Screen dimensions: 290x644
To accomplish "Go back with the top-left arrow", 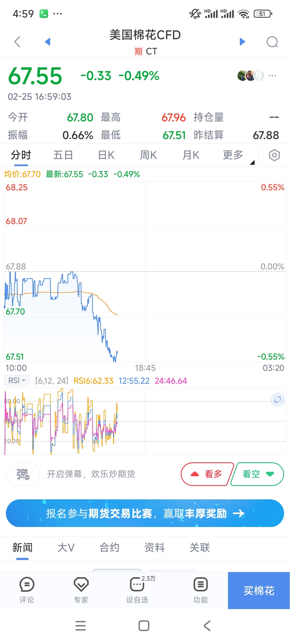I will (17, 42).
